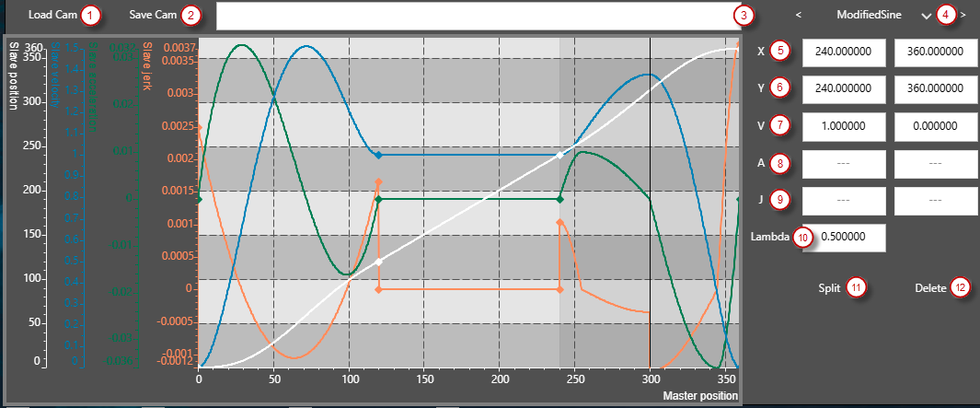Viewport: 980px width, 408px height.
Task: Click the Load Cam button
Action: point(52,15)
